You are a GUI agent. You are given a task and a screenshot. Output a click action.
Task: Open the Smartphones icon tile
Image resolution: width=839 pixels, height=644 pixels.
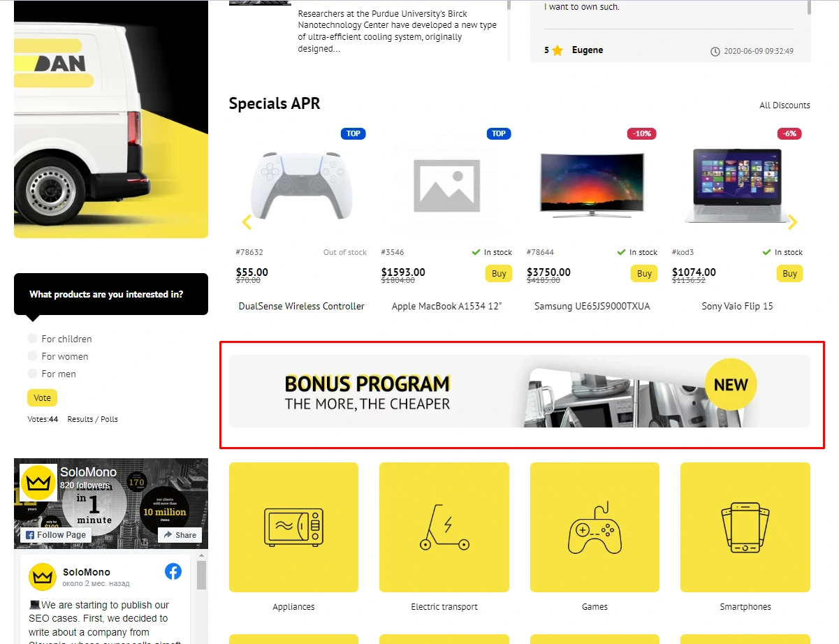point(745,527)
